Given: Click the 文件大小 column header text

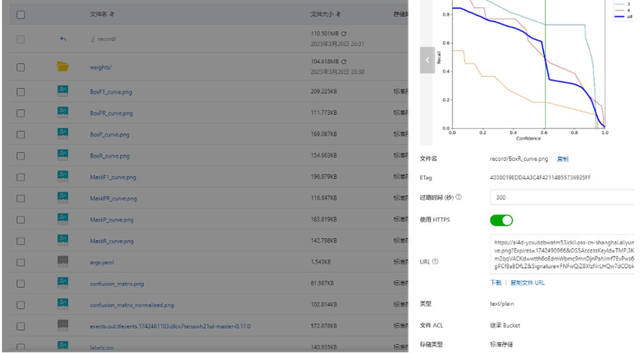Looking at the screenshot, I should tap(322, 14).
